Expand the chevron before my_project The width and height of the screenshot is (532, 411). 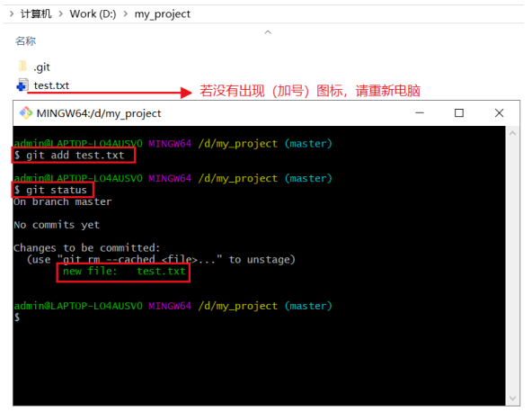coord(126,13)
